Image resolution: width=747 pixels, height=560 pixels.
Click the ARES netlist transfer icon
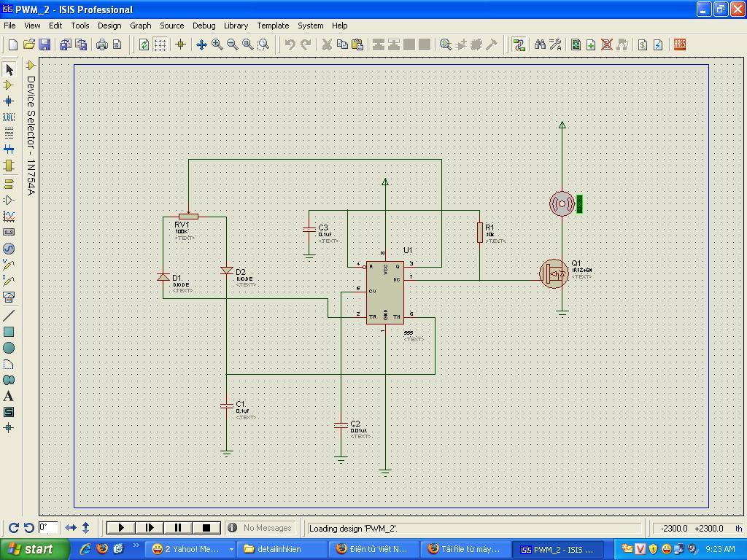point(679,44)
